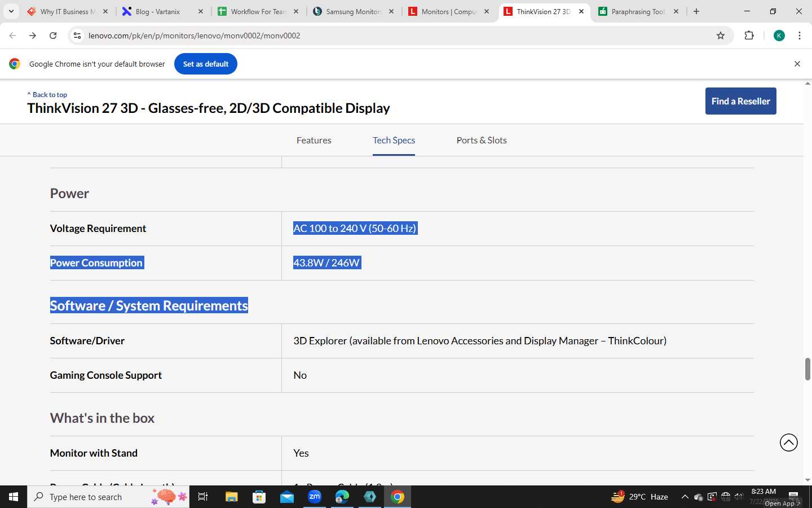Open the notification center icon
812x508 pixels.
click(793, 497)
